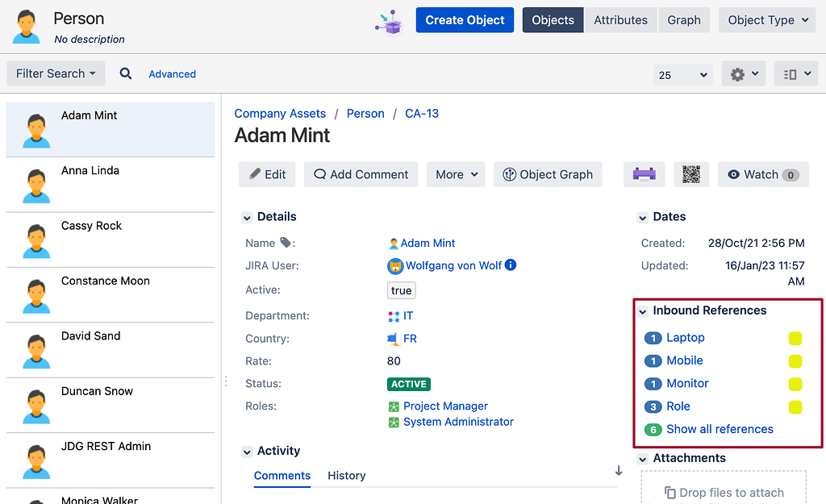Toggle the yellow indicator next to Laptop
The image size is (826, 504).
(x=795, y=338)
